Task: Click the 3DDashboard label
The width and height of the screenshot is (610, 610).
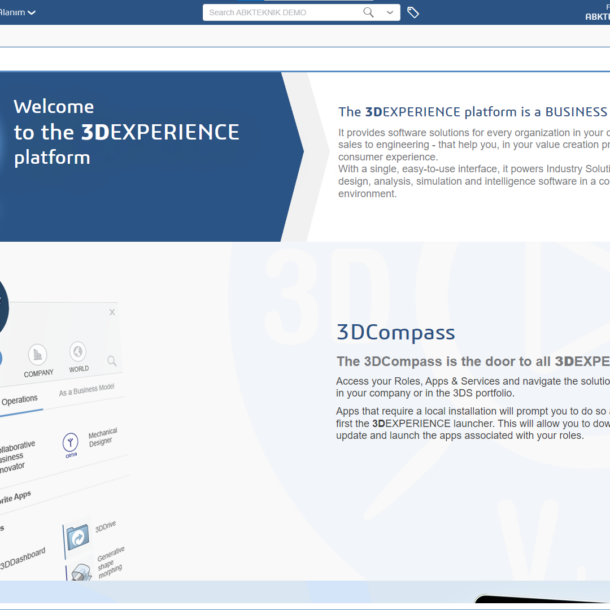Action: click(23, 558)
